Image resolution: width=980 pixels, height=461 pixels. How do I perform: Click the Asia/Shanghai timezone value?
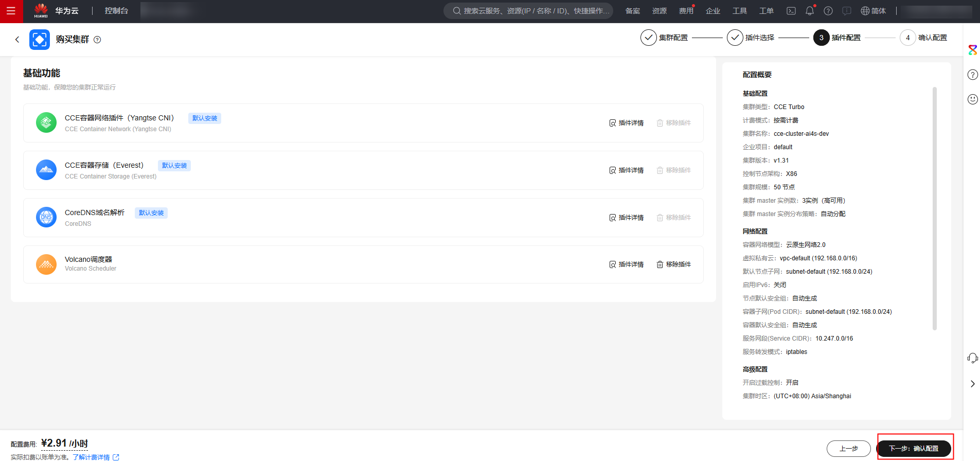812,396
